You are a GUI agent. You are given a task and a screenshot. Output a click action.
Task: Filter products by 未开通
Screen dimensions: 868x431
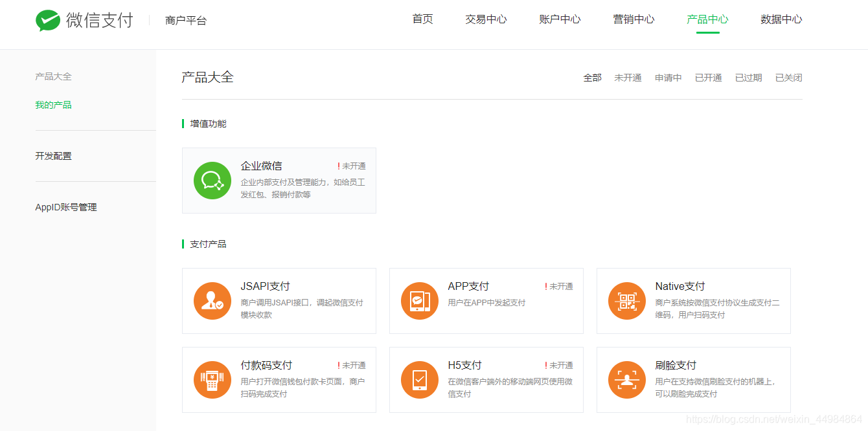click(628, 78)
